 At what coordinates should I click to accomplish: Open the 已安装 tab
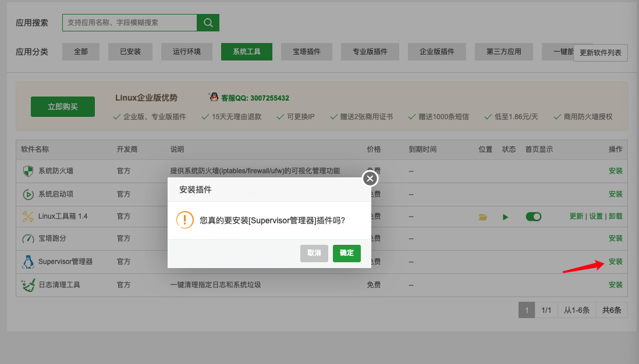tap(130, 51)
